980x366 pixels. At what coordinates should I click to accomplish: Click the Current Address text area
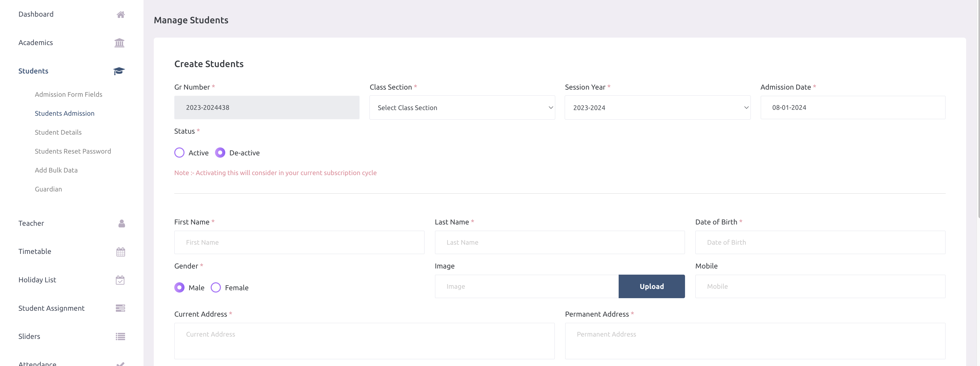coord(364,341)
